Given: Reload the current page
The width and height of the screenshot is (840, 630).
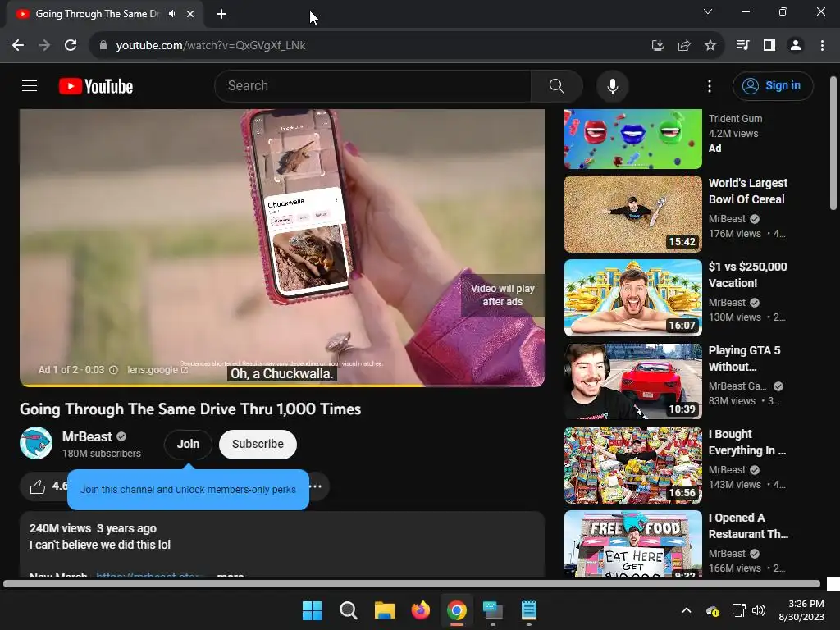Looking at the screenshot, I should (71, 46).
